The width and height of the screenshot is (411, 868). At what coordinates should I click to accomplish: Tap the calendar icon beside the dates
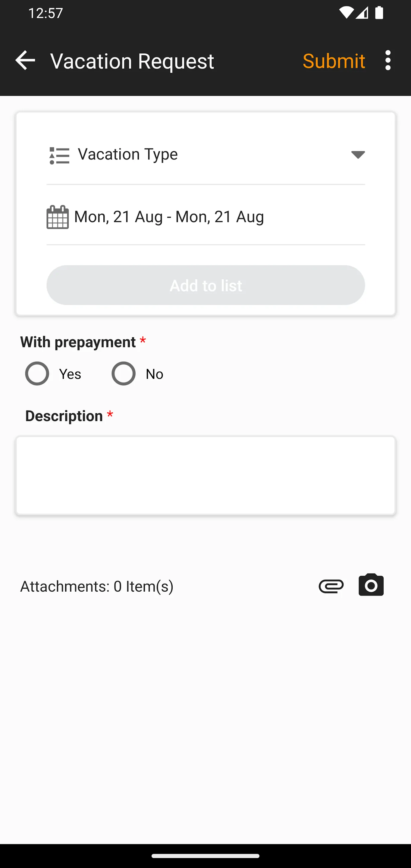tap(58, 217)
